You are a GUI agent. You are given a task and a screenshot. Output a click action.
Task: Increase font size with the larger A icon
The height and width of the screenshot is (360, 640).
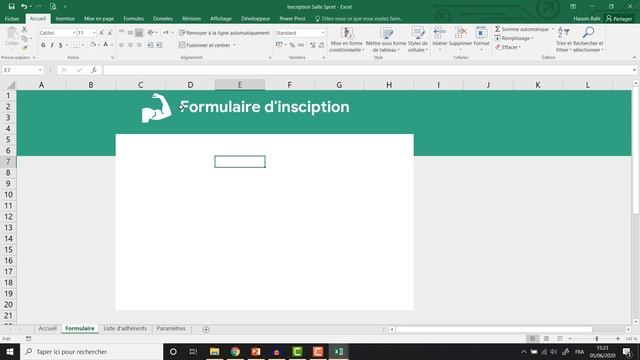(102, 33)
